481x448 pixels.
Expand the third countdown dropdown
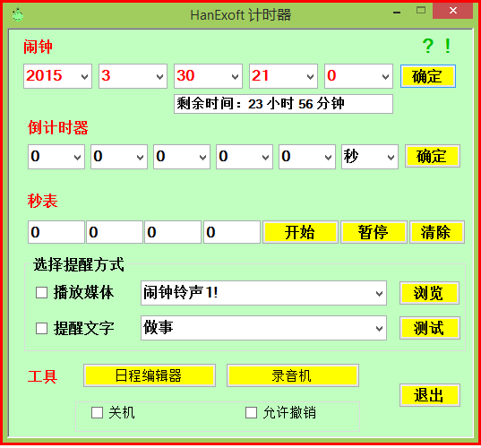tap(182, 157)
